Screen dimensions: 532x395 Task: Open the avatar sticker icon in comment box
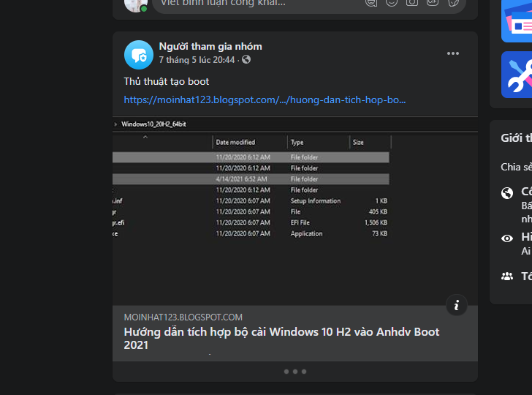pyautogui.click(x=371, y=2)
